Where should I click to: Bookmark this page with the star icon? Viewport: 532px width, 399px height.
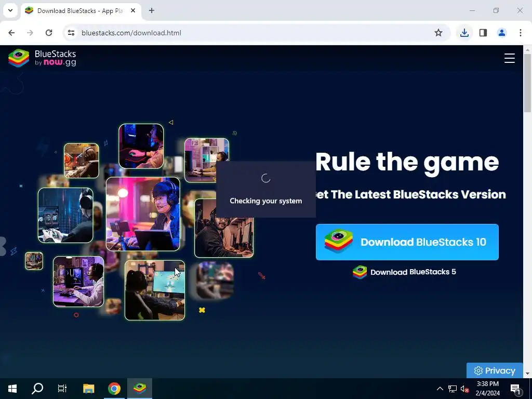tap(438, 33)
